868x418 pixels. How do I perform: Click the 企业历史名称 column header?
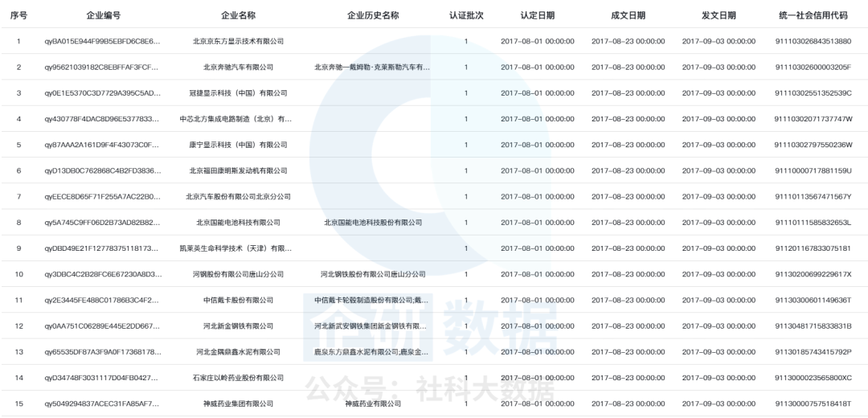tap(373, 15)
